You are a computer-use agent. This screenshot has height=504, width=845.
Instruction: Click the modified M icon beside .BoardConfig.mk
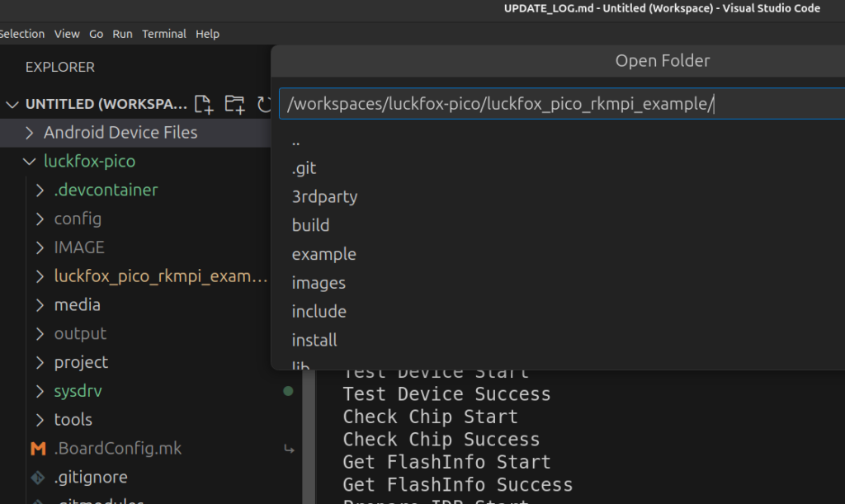pos(38,449)
